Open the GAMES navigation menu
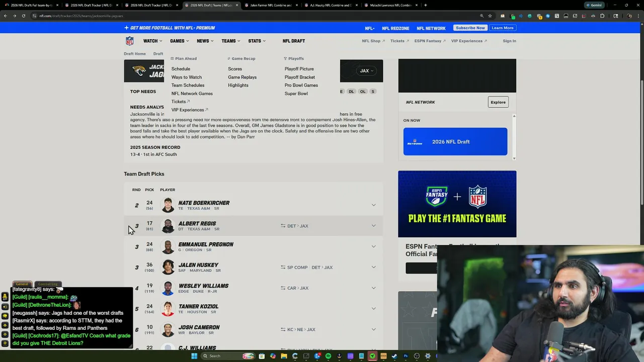This screenshot has width=644, height=362. pos(179,41)
